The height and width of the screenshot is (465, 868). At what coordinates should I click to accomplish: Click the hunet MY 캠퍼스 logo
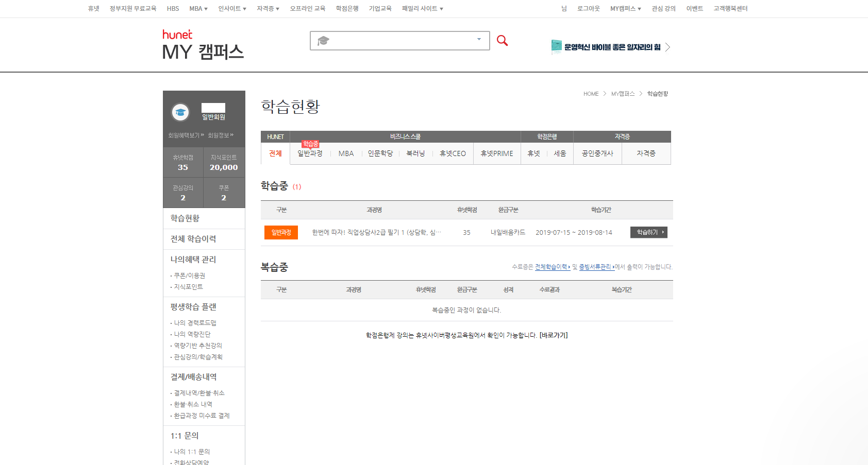click(203, 45)
